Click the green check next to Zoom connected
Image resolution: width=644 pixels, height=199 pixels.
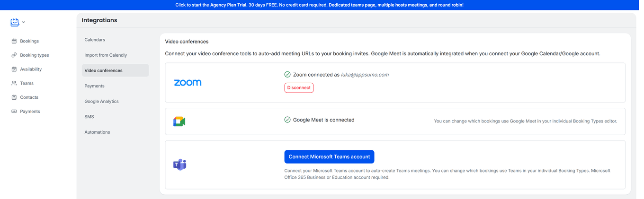click(x=287, y=75)
